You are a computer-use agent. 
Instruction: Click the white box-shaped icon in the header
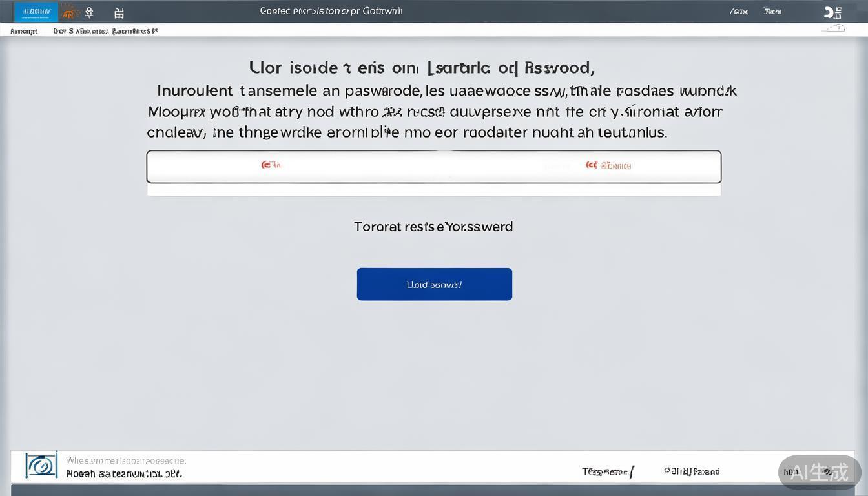pyautogui.click(x=119, y=13)
